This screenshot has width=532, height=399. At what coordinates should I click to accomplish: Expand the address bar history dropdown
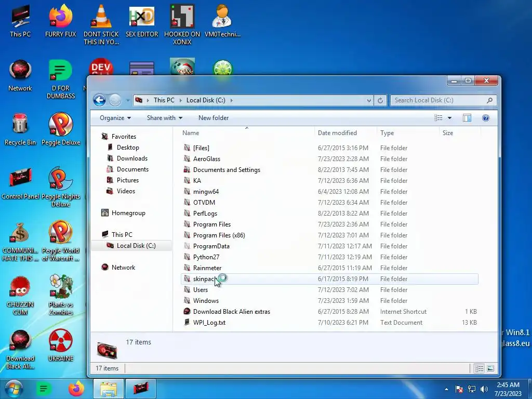[369, 100]
